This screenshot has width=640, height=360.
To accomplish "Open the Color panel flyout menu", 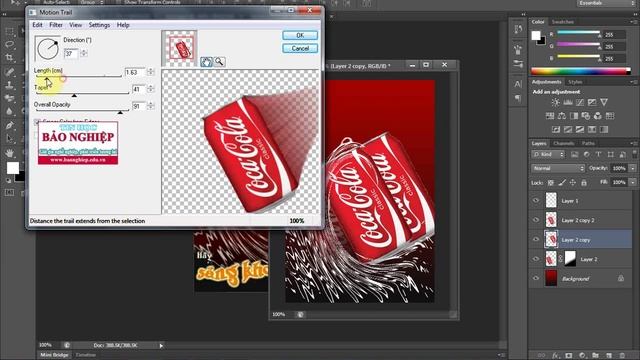I will (633, 22).
